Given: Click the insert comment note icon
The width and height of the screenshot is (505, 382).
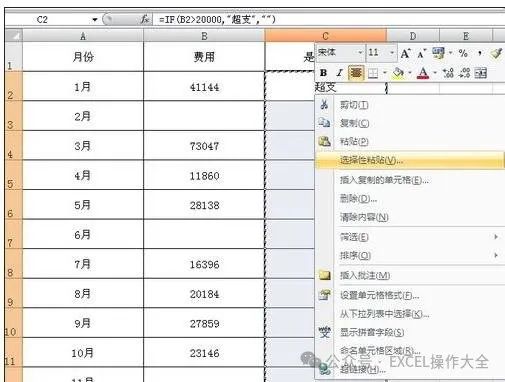Looking at the screenshot, I should (324, 275).
